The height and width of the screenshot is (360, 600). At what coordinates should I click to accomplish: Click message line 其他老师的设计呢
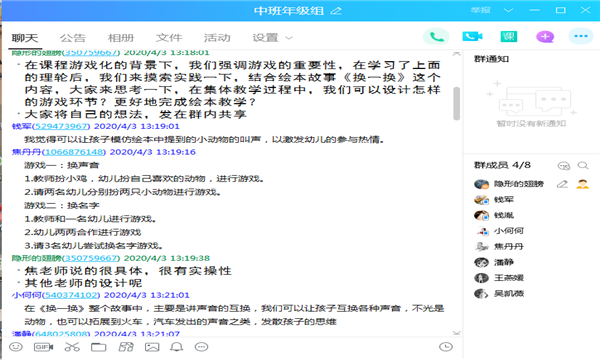tap(83, 283)
